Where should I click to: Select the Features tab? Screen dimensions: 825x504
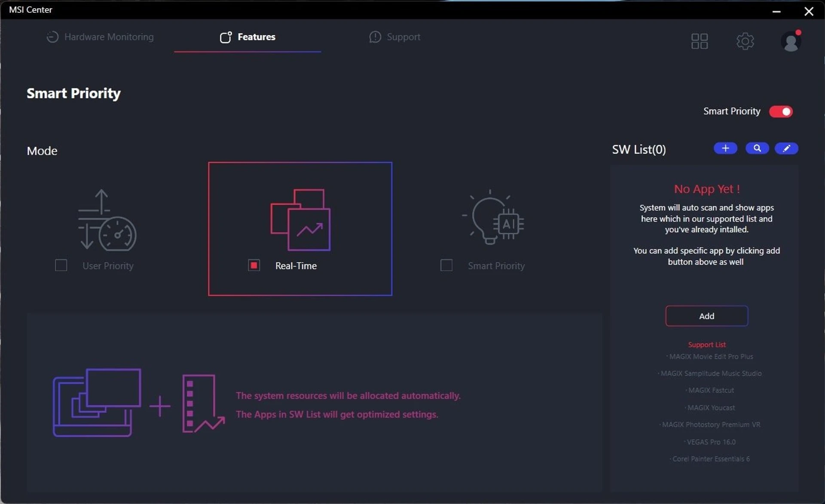[247, 37]
